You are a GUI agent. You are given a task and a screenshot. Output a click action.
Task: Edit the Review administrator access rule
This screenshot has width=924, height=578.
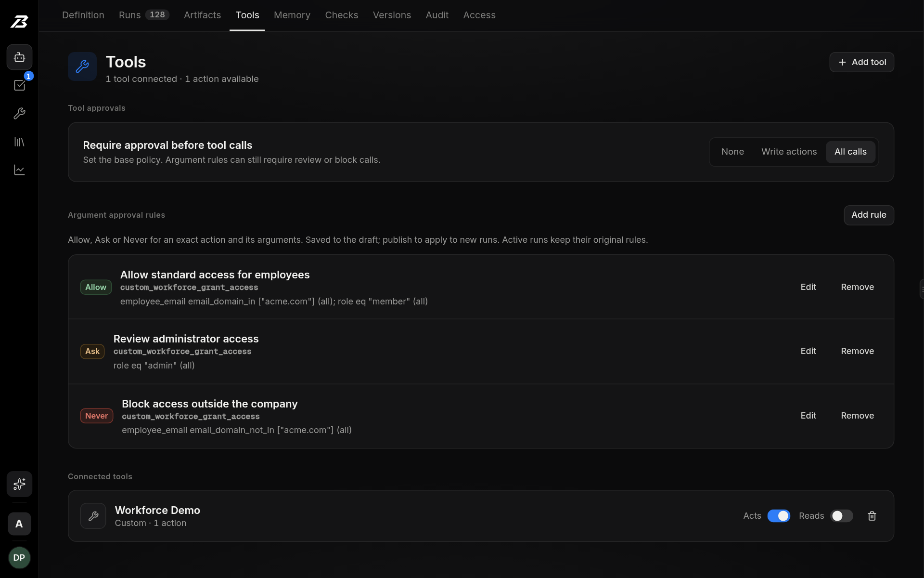[x=808, y=351]
